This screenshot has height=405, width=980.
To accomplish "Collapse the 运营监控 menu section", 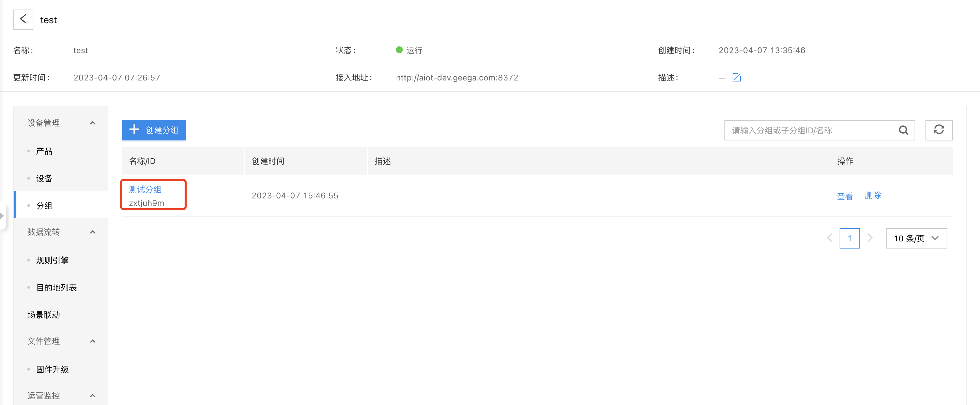I will click(92, 395).
